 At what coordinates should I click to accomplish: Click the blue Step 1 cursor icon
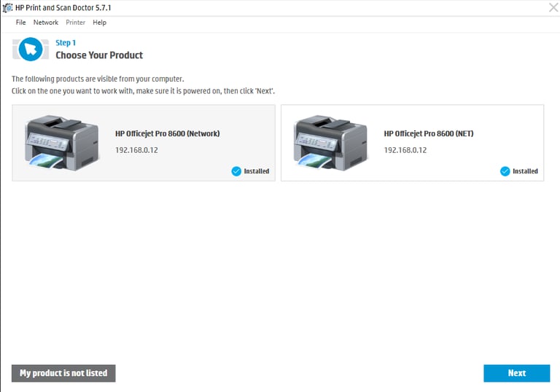click(31, 50)
